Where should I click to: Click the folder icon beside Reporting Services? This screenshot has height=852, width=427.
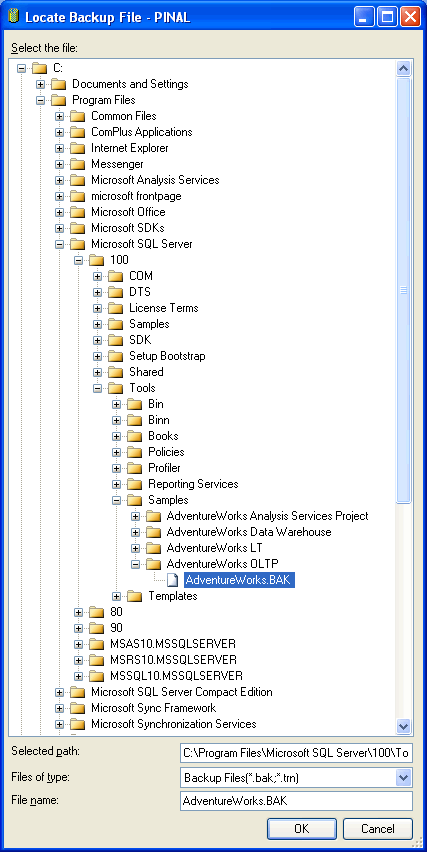[135, 484]
